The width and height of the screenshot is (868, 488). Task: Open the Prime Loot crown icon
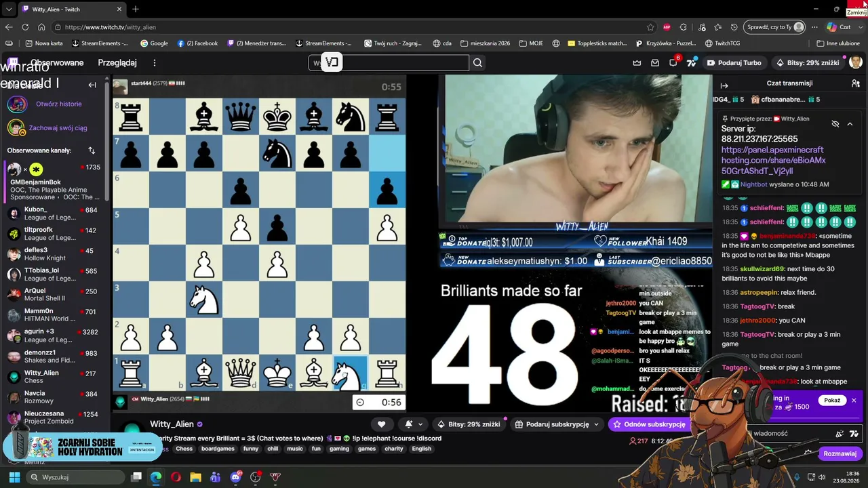(637, 63)
